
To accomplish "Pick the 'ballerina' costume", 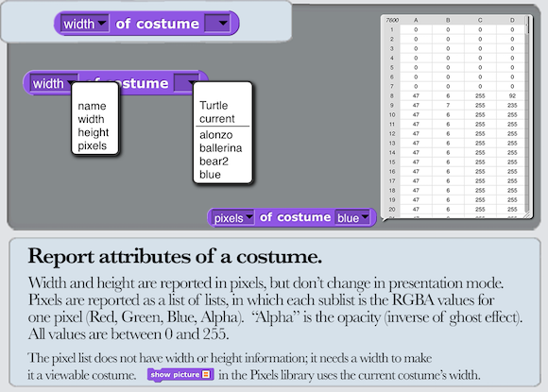I will click(220, 148).
